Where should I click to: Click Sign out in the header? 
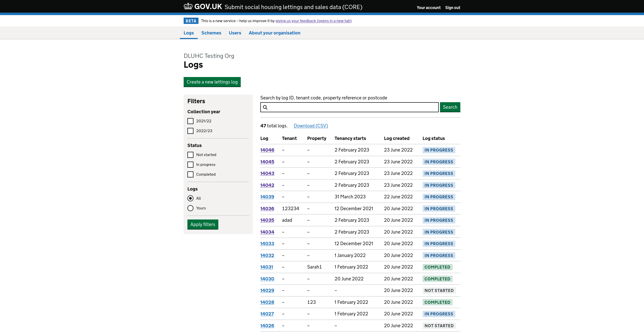click(x=453, y=8)
